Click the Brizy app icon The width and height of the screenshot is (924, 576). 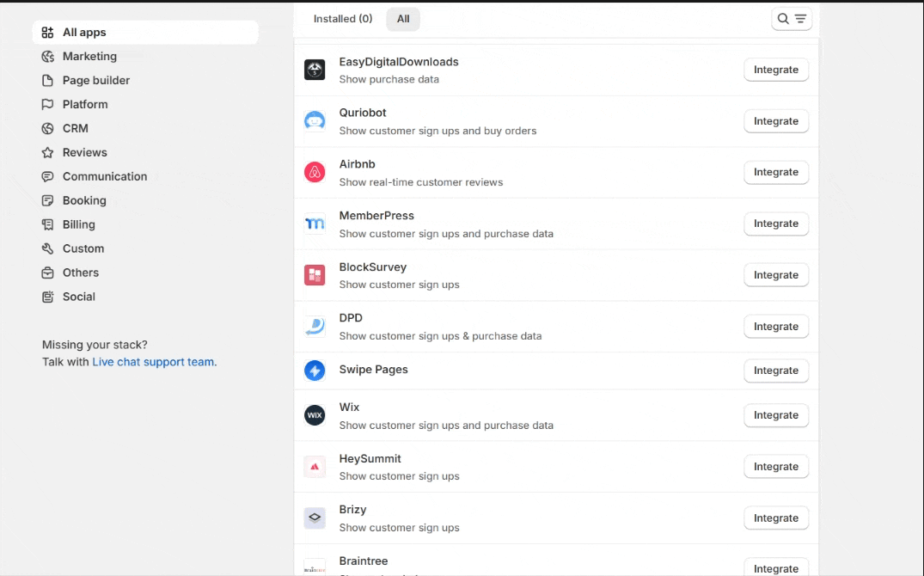click(315, 518)
